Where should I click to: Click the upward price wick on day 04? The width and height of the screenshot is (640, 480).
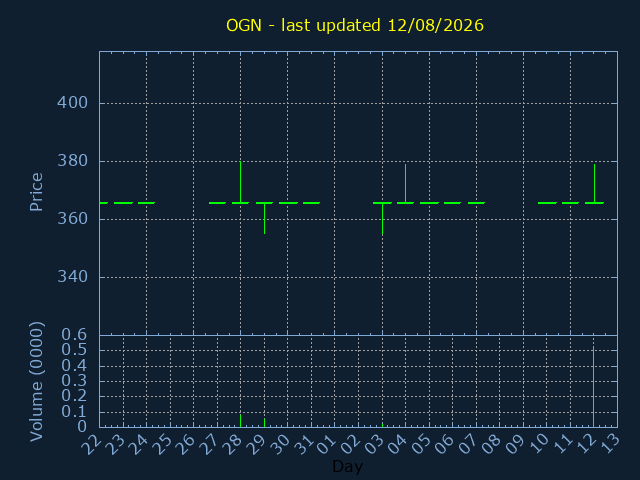405,183
